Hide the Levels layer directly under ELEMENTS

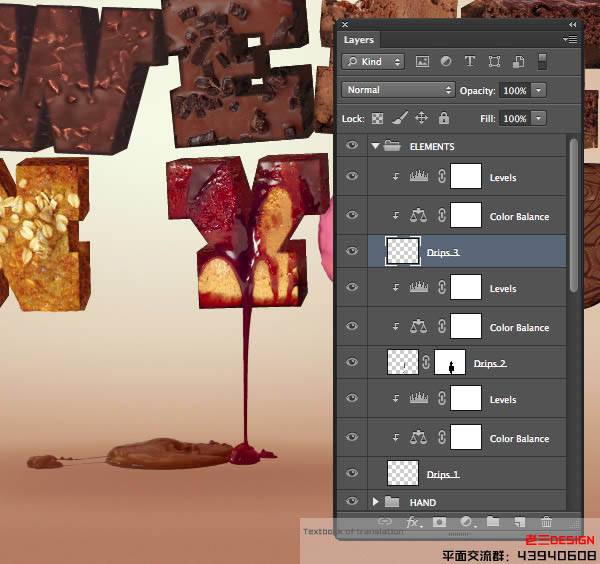[352, 176]
